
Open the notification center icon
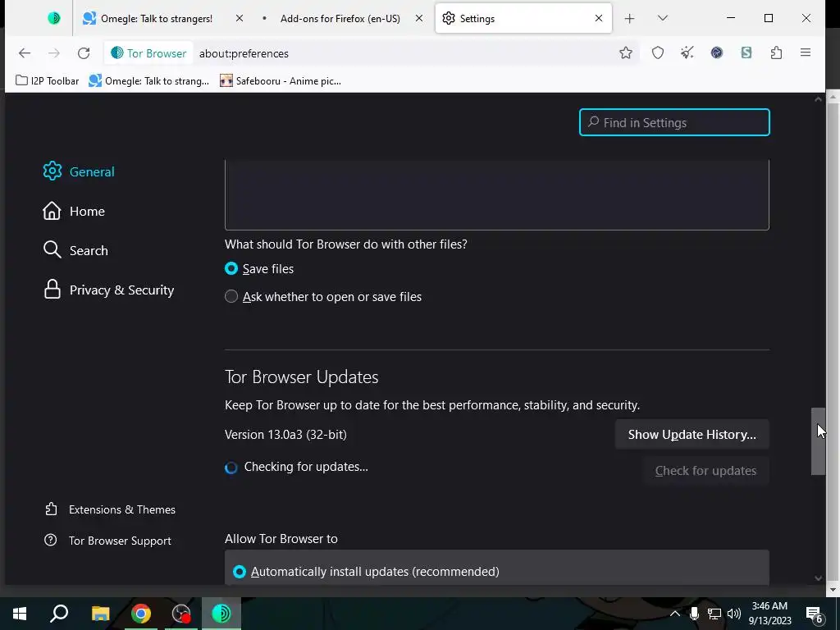[815, 614]
